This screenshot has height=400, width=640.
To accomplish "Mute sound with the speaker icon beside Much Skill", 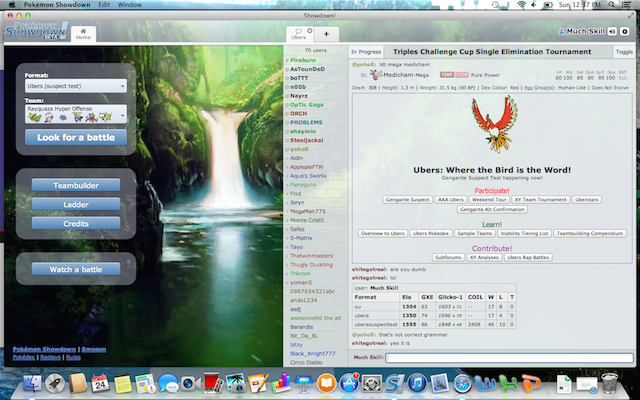I will click(612, 31).
